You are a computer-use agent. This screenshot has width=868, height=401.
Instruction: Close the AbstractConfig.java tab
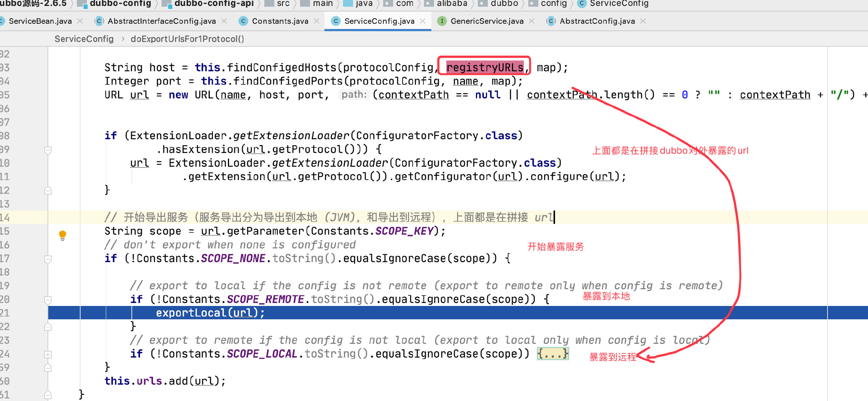[x=643, y=21]
